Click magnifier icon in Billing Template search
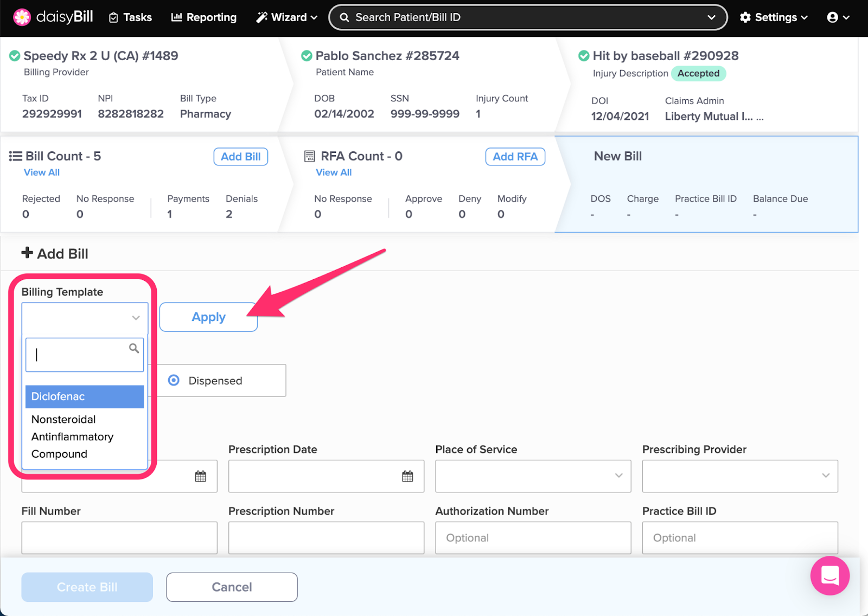 point(133,348)
